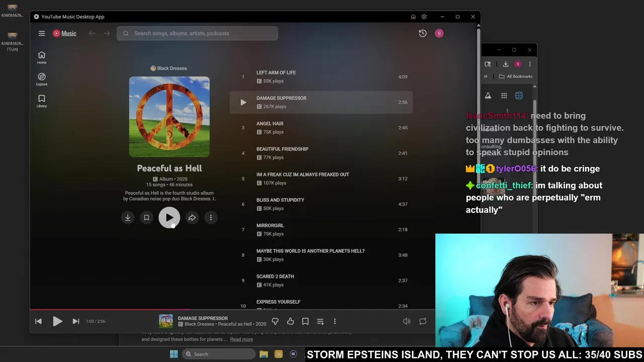The image size is (644, 362).
Task: Save album to library bookmark icon
Action: pos(146,218)
